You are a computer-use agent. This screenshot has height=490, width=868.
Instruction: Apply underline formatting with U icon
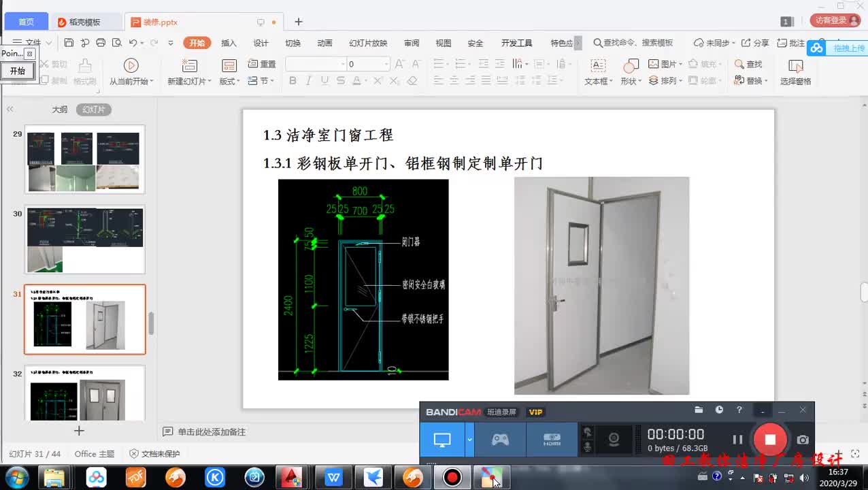(x=324, y=81)
